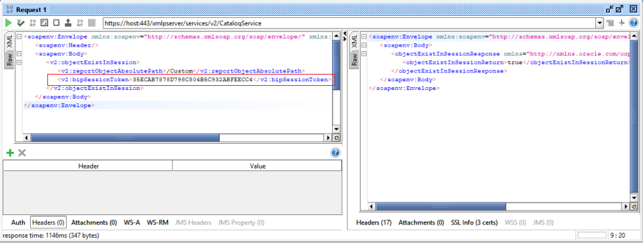Click the request editor scroll corner icon

coord(337,138)
